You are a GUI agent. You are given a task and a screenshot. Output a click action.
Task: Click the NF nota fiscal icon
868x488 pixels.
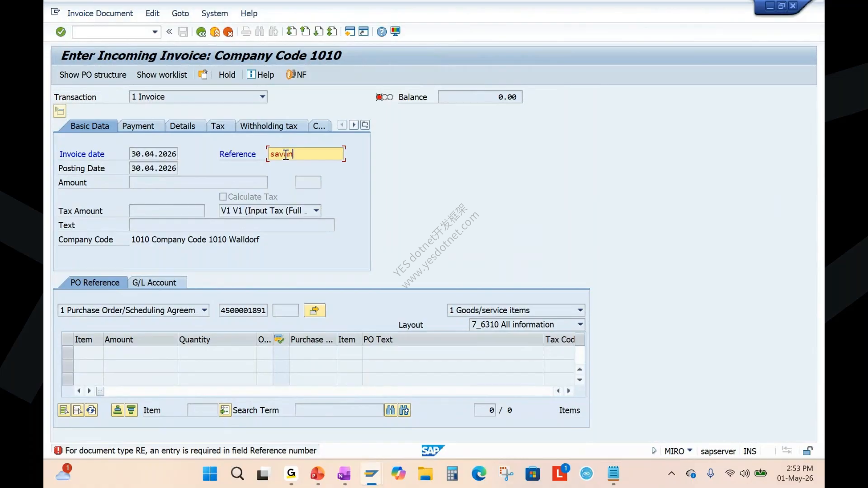[x=296, y=75]
